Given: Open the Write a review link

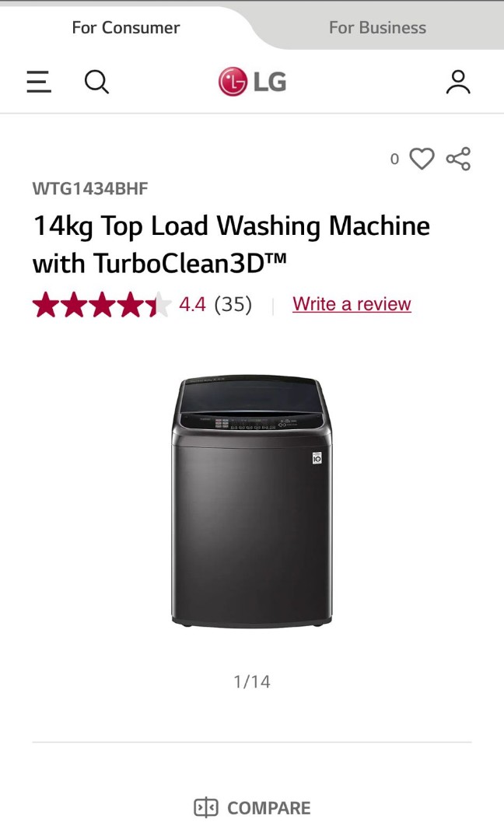Looking at the screenshot, I should coord(352,304).
